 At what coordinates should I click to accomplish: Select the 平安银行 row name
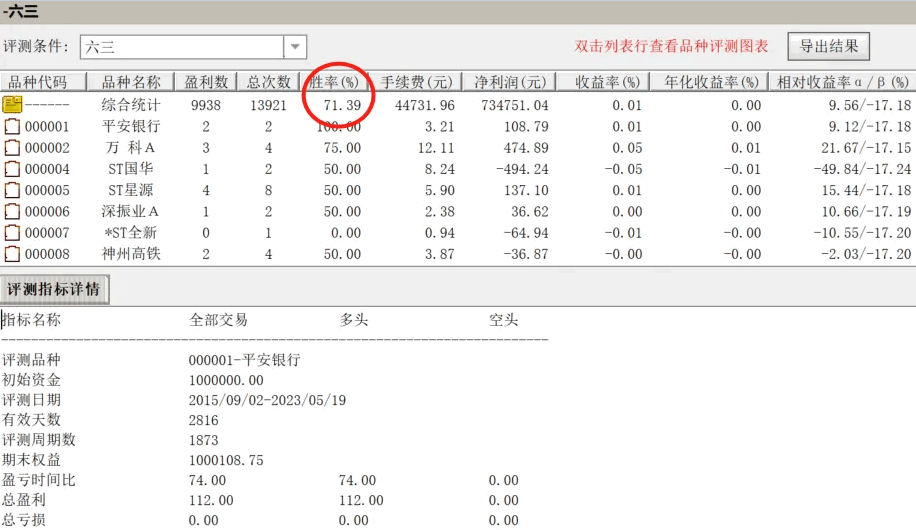click(x=131, y=126)
